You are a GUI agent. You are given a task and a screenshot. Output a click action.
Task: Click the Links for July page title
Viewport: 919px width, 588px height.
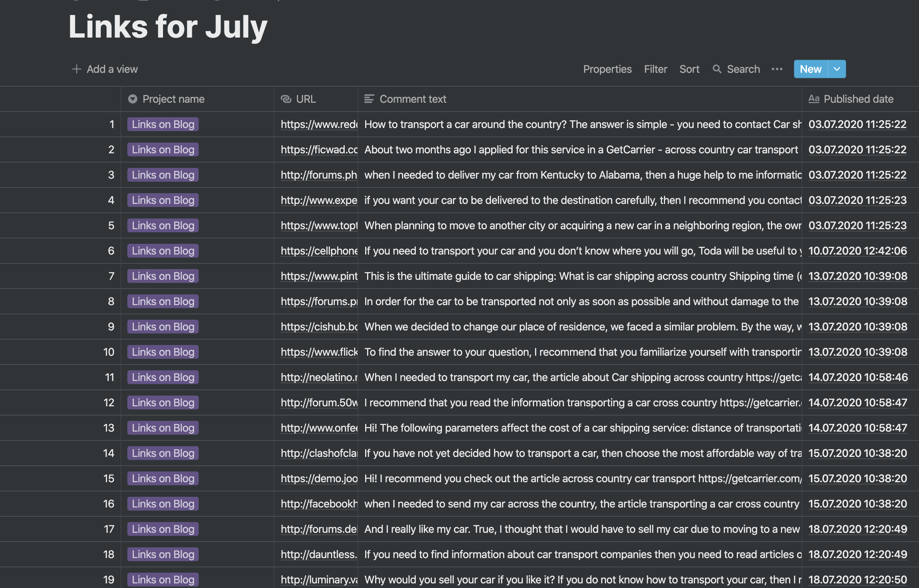[168, 27]
